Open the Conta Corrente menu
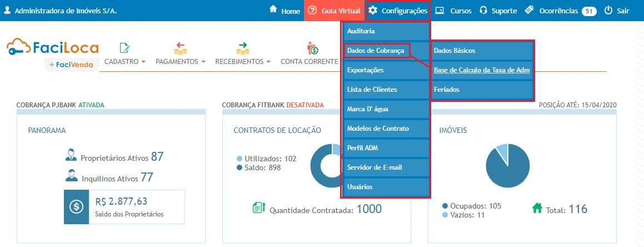This screenshot has height=247, width=644. point(309,61)
